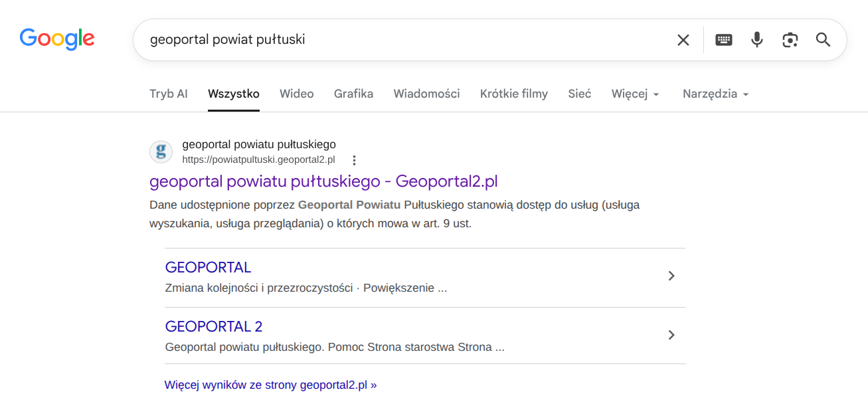868x404 pixels.
Task: Click Więcej wyników ze strony geoportal2.pl
Action: point(271,385)
